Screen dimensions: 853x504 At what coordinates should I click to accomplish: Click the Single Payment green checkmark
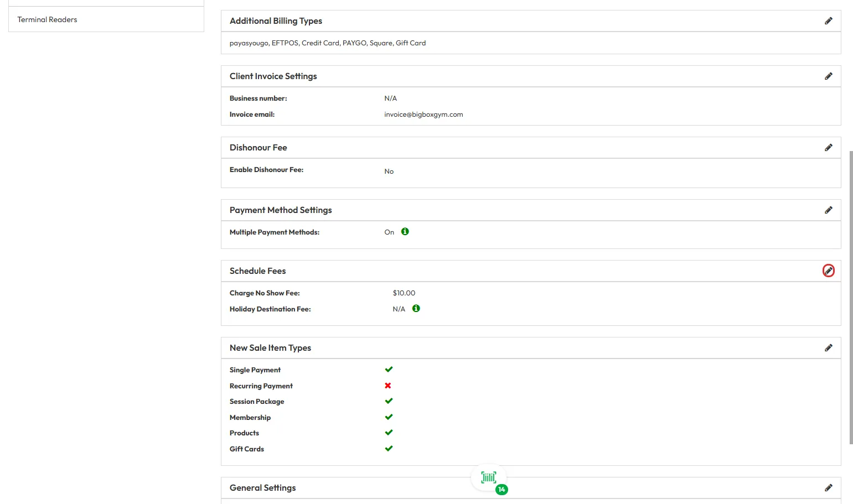[389, 370]
